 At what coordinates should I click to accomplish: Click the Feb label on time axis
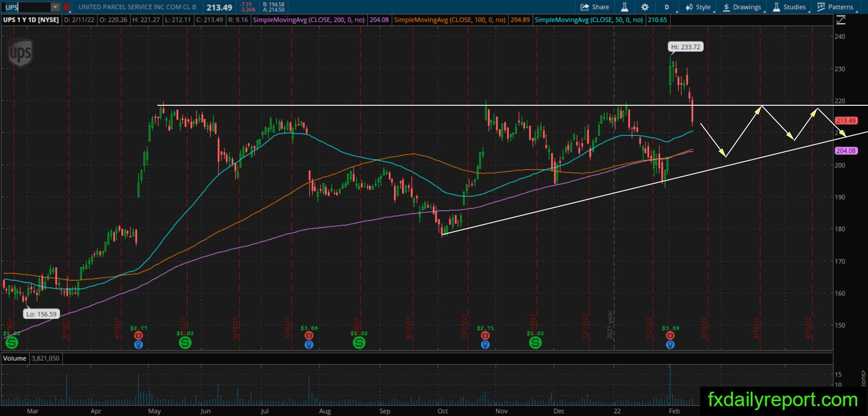pyautogui.click(x=674, y=411)
